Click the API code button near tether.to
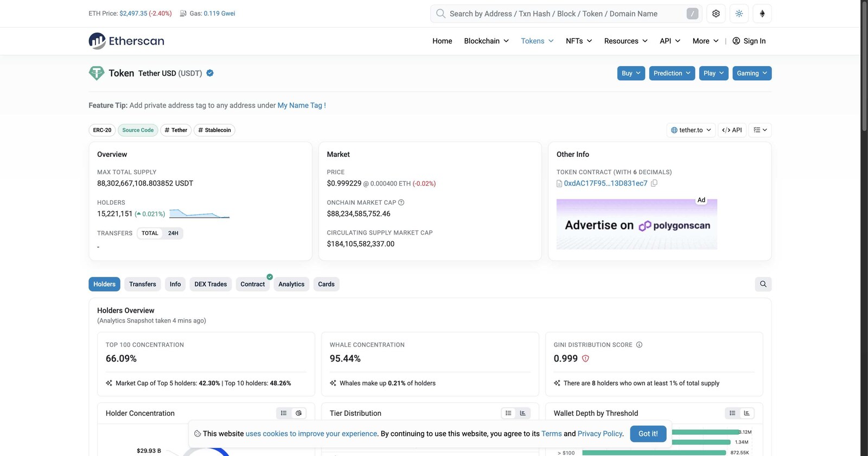Screen dimensions: 868x456 pyautogui.click(x=732, y=130)
